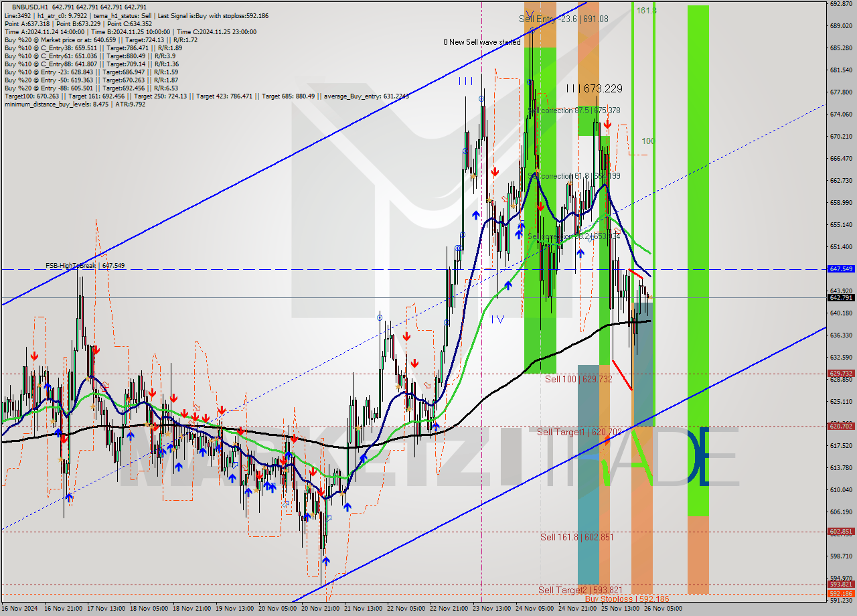Click the red 592.186 price tag on the axis
The width and height of the screenshot is (857, 616).
tap(841, 593)
